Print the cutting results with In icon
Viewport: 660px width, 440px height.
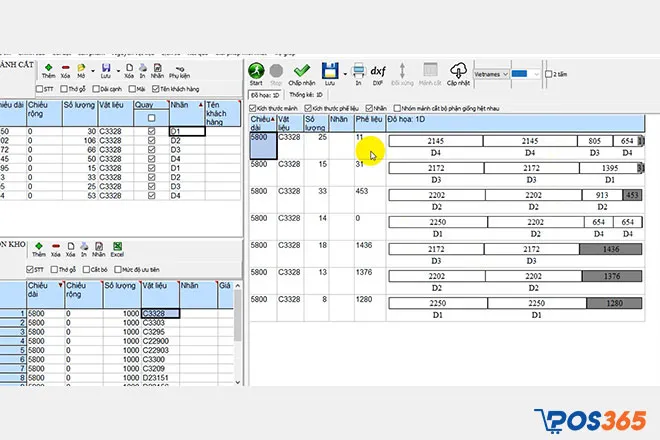(x=357, y=71)
